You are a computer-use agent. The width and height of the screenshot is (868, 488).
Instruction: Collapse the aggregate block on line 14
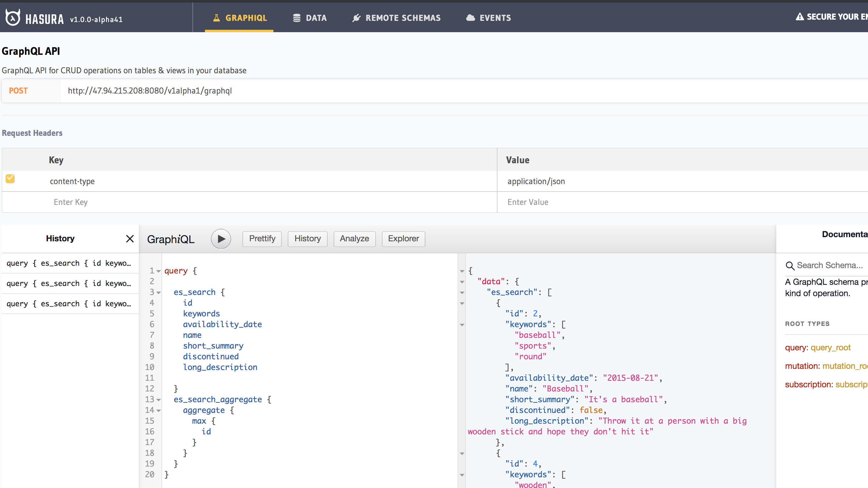[158, 411]
